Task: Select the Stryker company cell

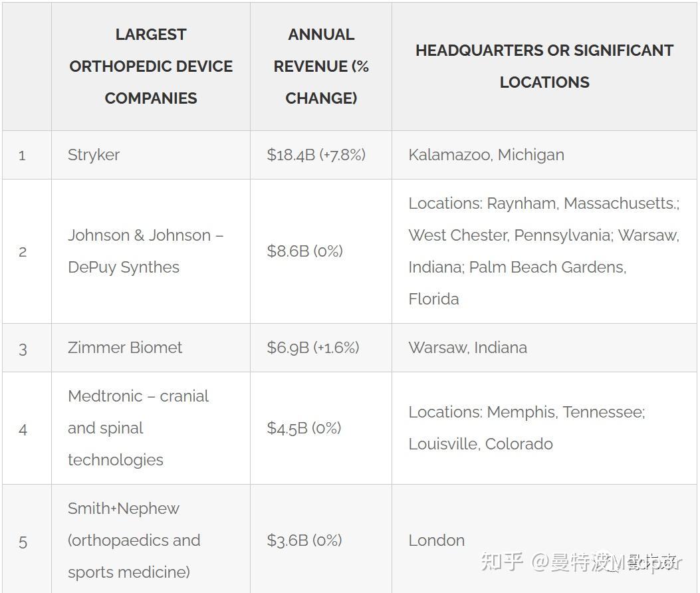Action: coord(94,155)
